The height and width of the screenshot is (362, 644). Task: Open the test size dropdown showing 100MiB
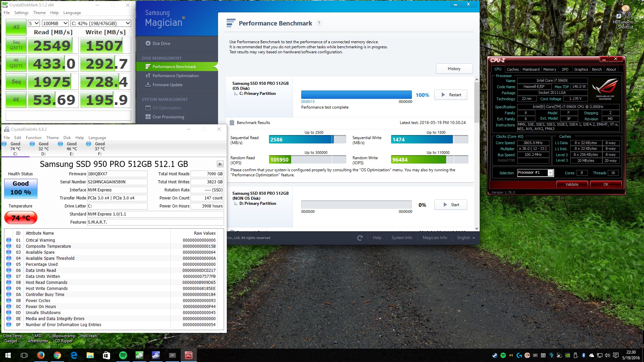(55, 23)
